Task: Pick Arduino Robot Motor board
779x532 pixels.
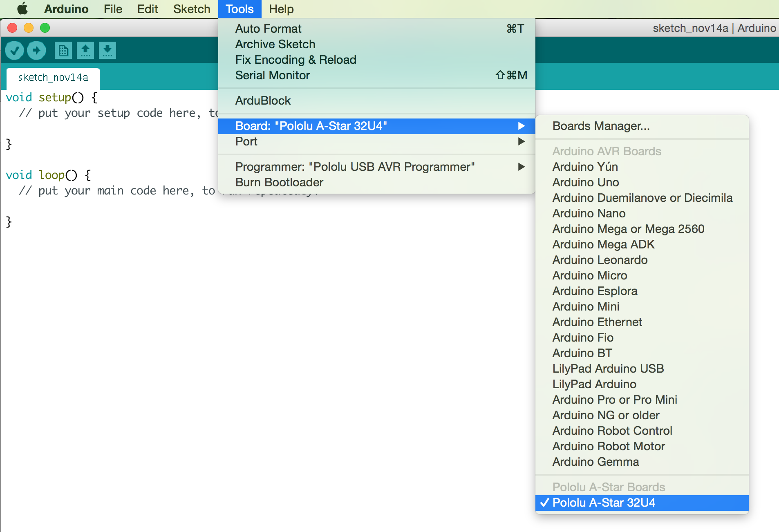Action: pos(642,446)
